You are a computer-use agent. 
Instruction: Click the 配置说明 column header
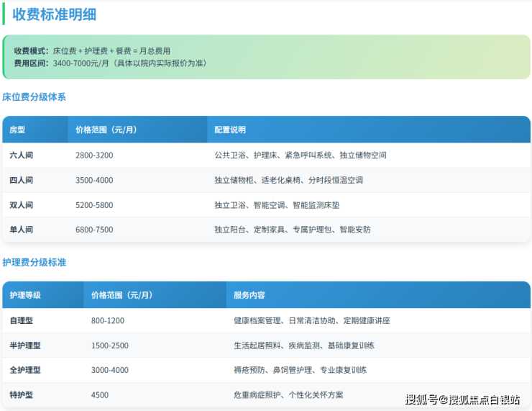coord(230,130)
